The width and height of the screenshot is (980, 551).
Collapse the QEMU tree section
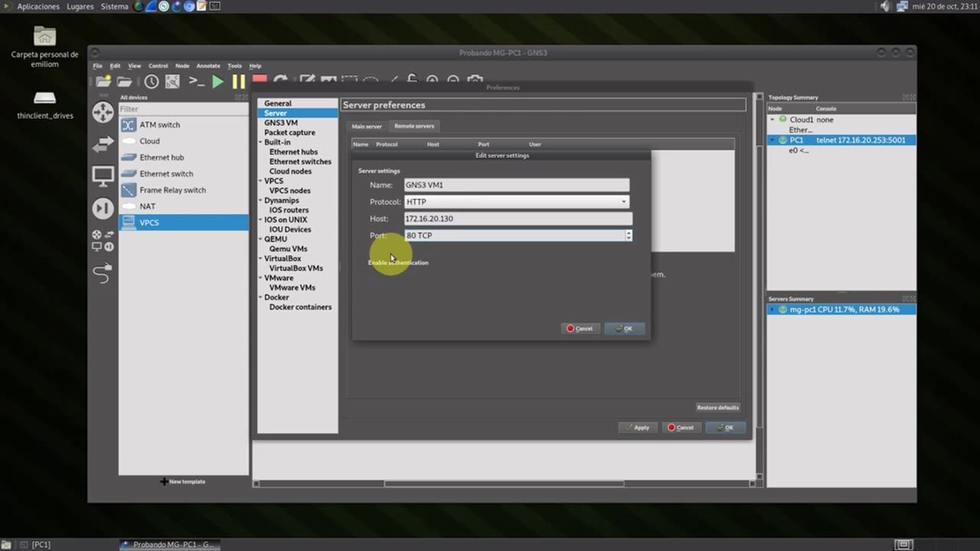[x=260, y=240]
